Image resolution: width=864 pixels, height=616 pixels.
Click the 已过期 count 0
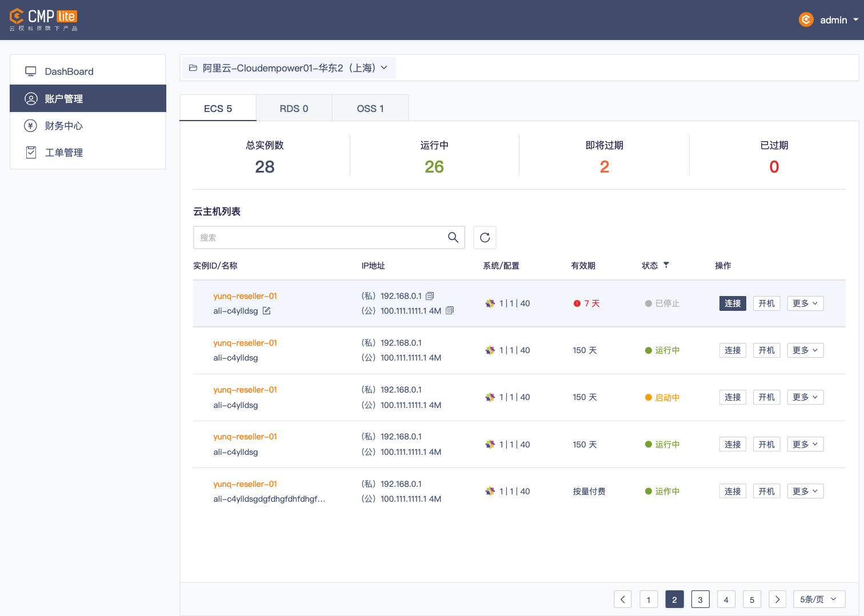[x=774, y=167]
